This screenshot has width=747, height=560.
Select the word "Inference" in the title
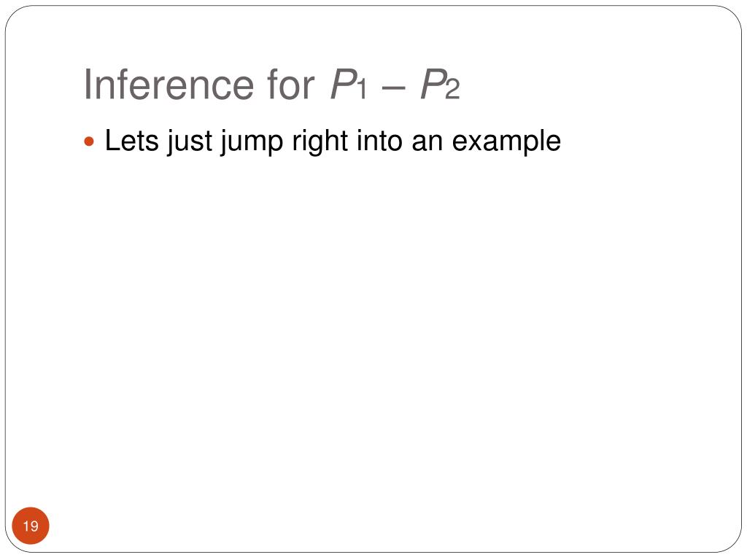169,85
